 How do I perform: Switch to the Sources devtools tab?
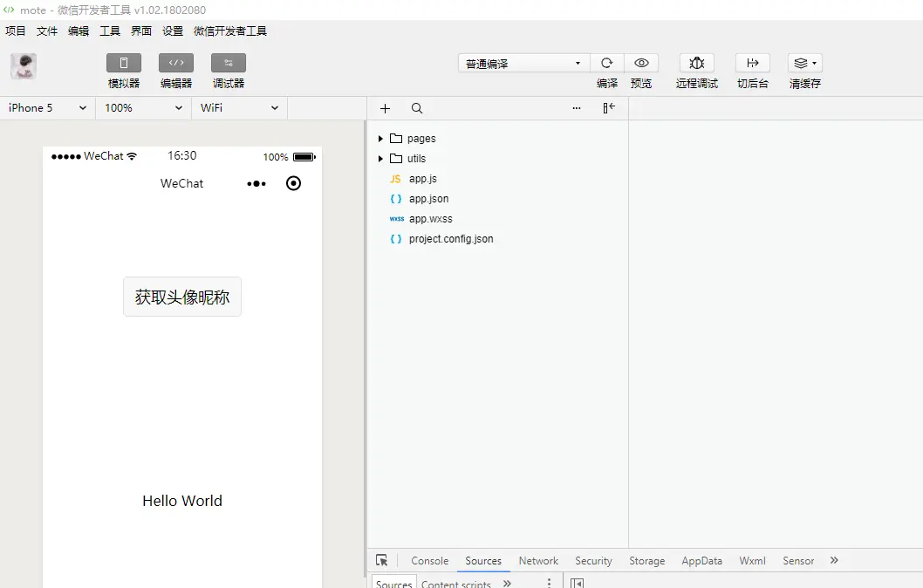[x=483, y=561]
